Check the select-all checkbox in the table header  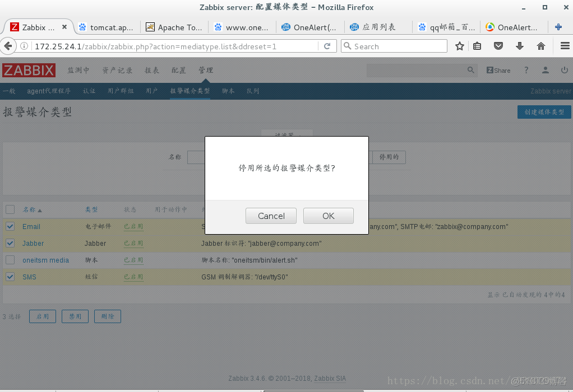(x=10, y=209)
